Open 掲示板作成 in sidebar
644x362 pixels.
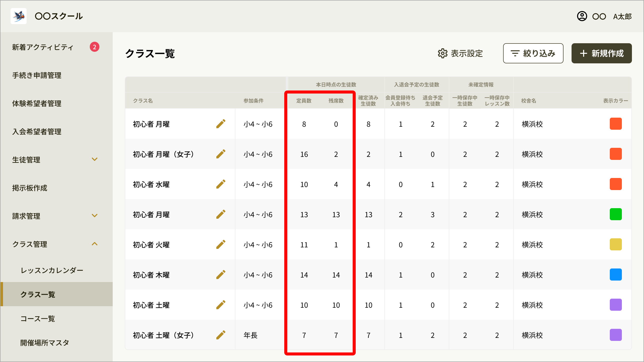pos(30,188)
